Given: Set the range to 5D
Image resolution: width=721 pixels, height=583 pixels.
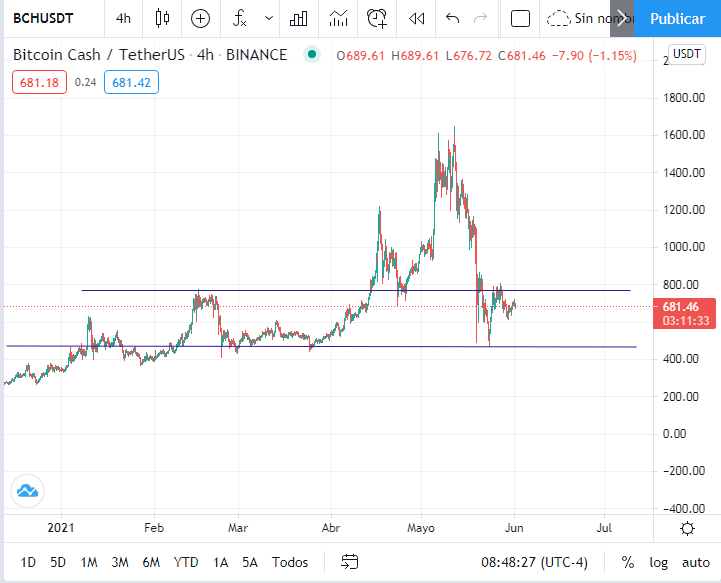Looking at the screenshot, I should (58, 562).
